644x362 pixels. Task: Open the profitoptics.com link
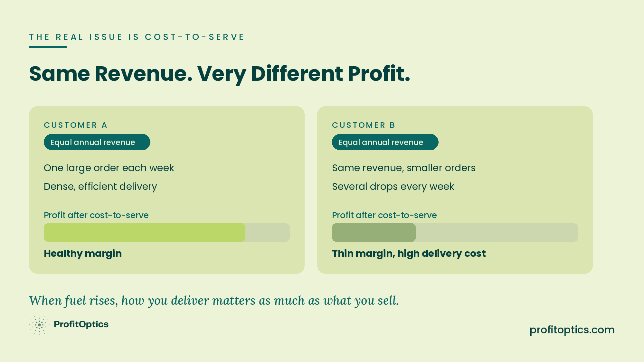(x=572, y=330)
